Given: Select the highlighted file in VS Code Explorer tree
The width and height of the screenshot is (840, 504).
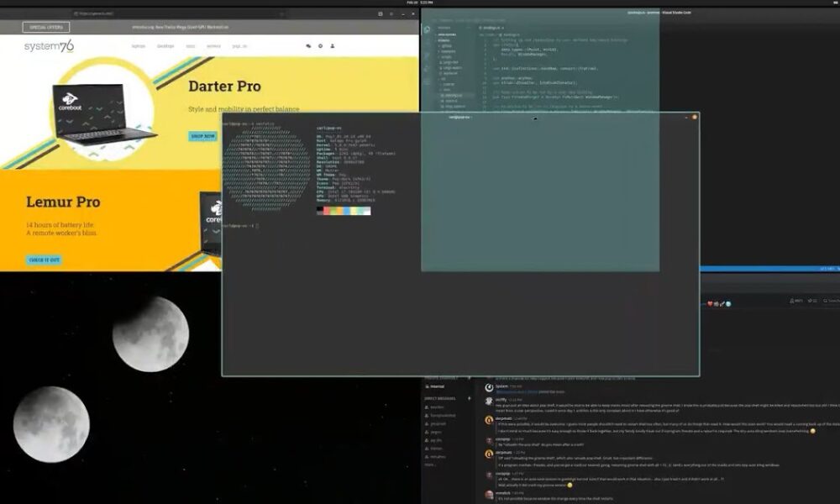Looking at the screenshot, I should point(455,95).
